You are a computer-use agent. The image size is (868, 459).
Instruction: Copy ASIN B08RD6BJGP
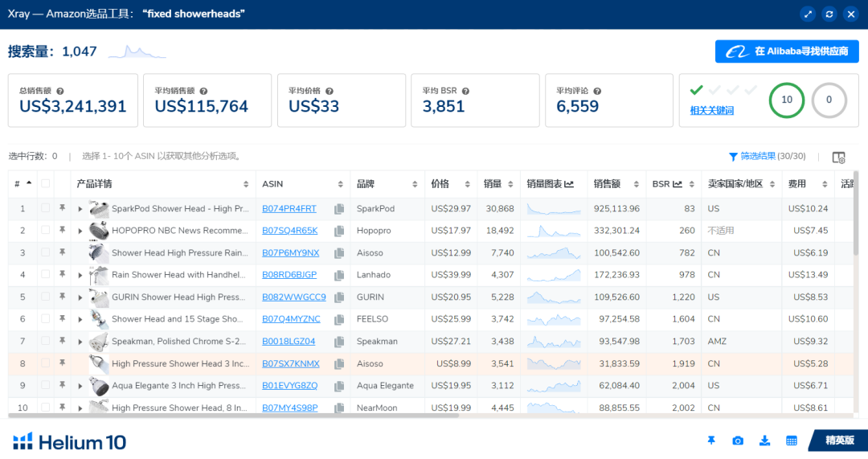(339, 275)
